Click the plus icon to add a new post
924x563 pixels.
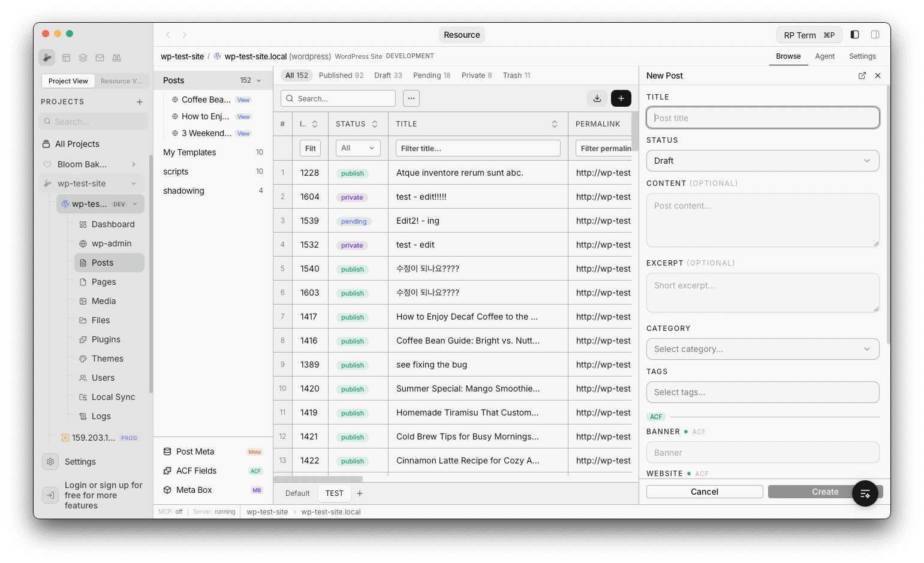[x=621, y=98]
